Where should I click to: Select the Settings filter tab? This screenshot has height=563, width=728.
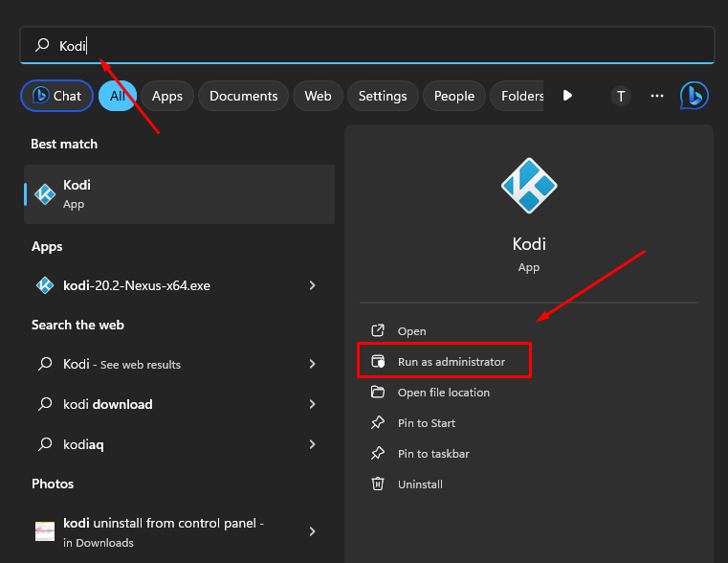383,96
